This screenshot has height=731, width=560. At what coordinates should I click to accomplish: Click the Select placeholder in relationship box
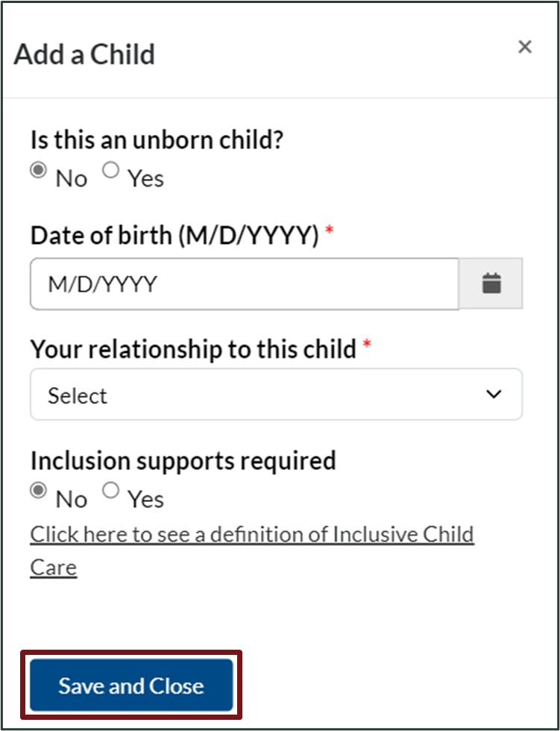point(78,395)
